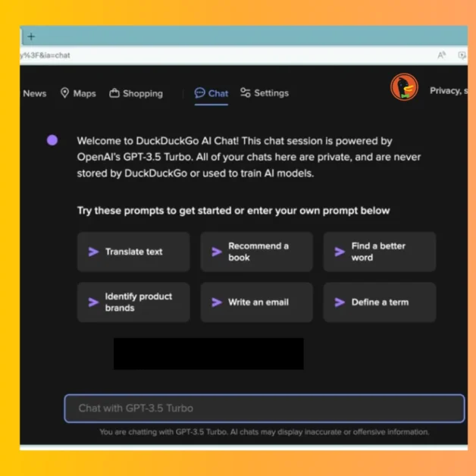Click the icon at the address bar's right edge
Screen dimensions: 476x476
pyautogui.click(x=462, y=55)
